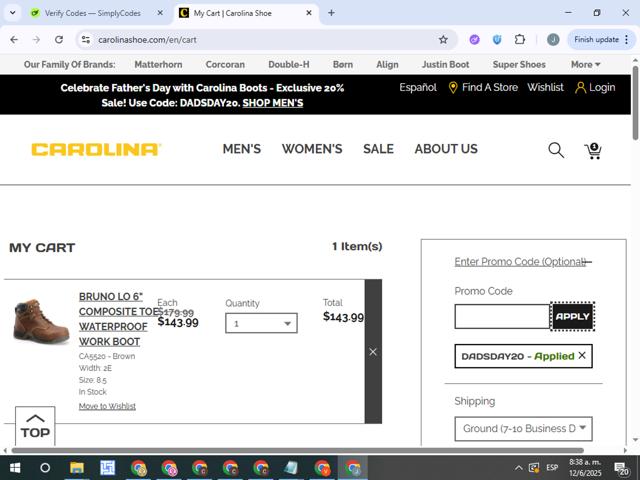Click the Carolina logo
The height and width of the screenshot is (480, 640).
[96, 149]
